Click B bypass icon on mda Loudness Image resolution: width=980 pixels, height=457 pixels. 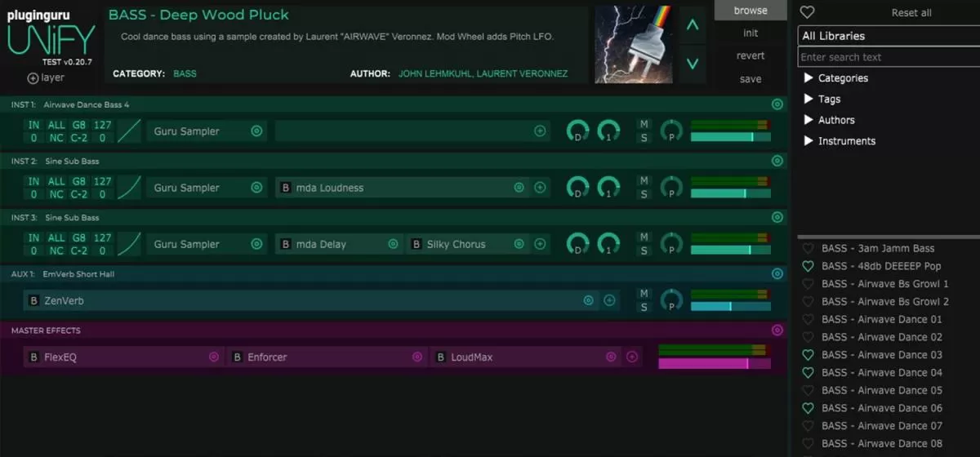point(286,188)
